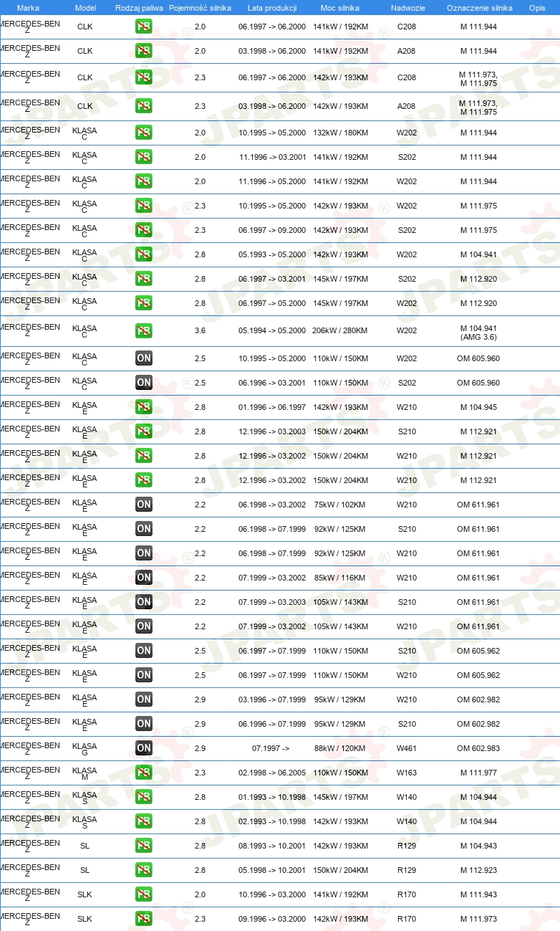Click the Model column header
Viewport: 560px width, 931px height.
tap(85, 8)
